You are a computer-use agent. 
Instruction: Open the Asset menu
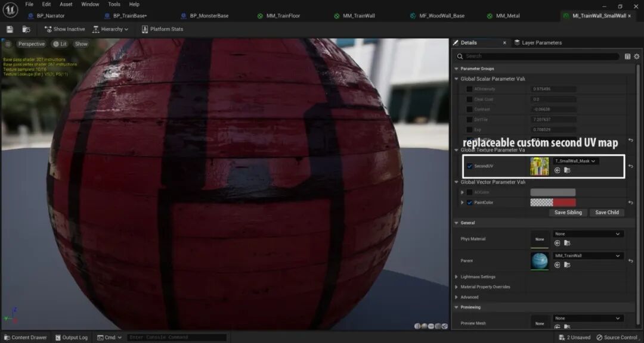[x=66, y=4]
